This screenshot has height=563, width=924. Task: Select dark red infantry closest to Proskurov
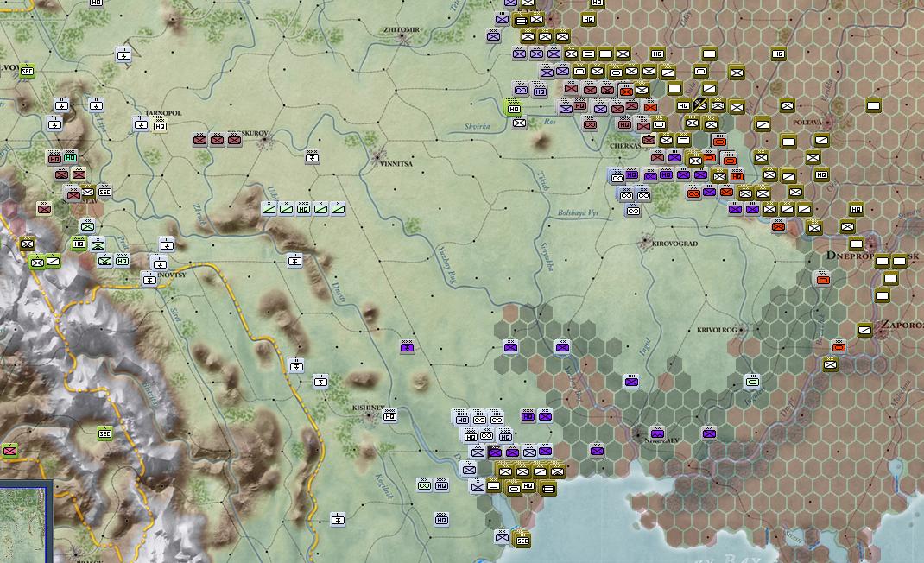235,140
